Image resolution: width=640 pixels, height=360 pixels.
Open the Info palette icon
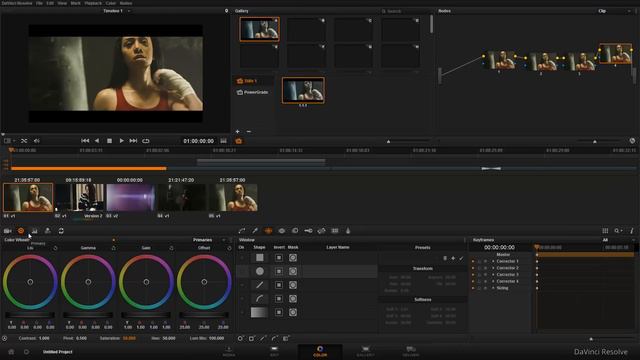click(631, 231)
